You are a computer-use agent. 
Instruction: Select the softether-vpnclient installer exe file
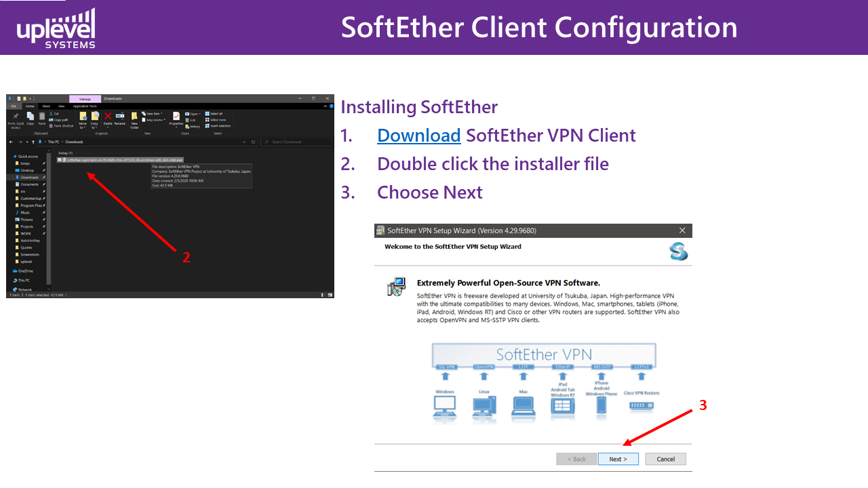(121, 160)
